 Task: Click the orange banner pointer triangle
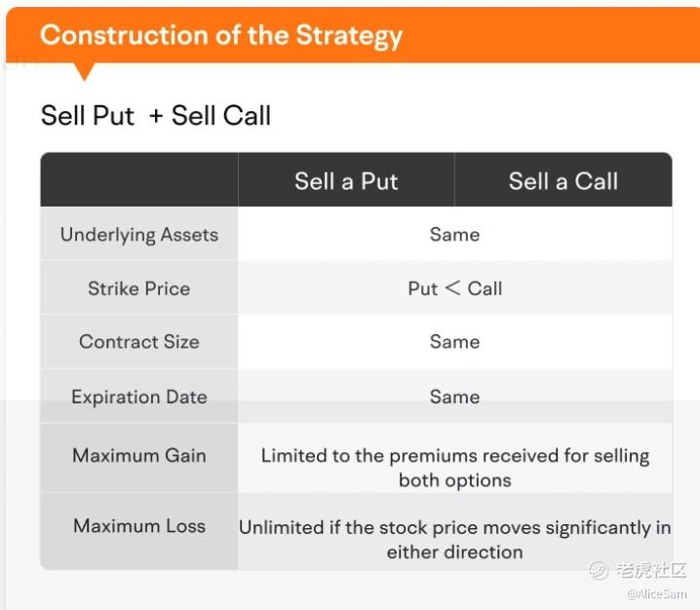(85, 71)
